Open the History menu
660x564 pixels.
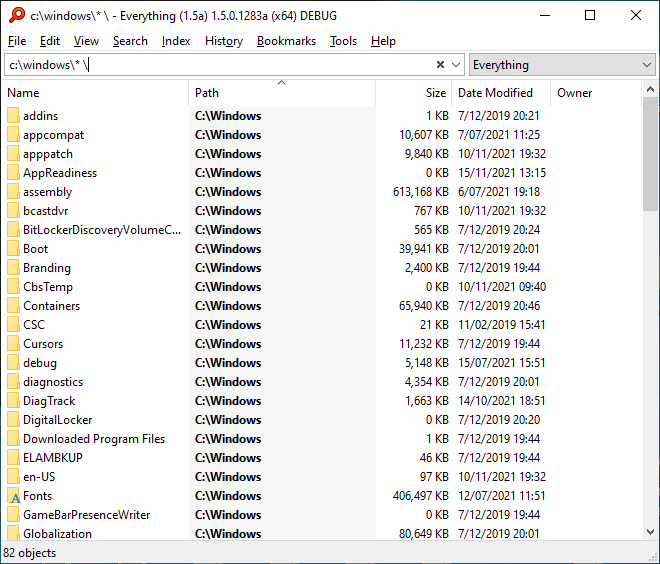pyautogui.click(x=224, y=41)
